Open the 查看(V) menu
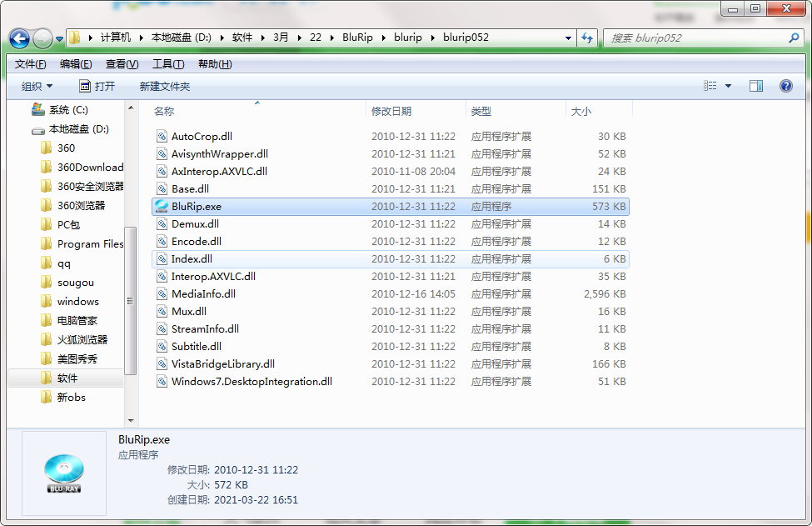This screenshot has width=812, height=526. point(122,64)
